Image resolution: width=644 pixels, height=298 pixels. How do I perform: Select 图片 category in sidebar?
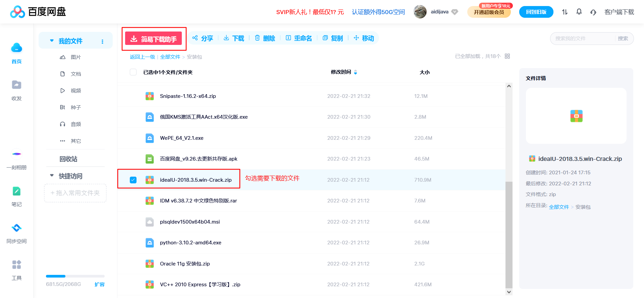(70, 57)
